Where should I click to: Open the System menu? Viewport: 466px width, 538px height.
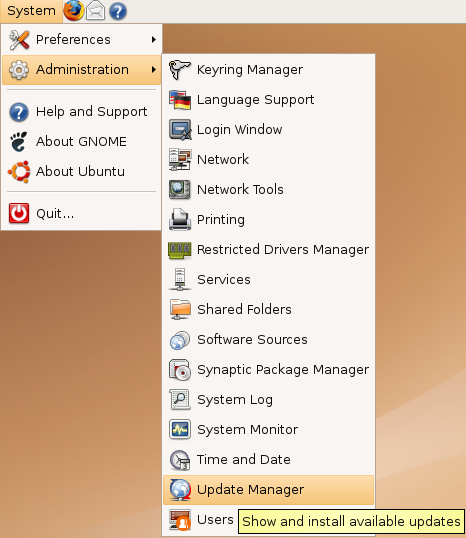[x=31, y=11]
